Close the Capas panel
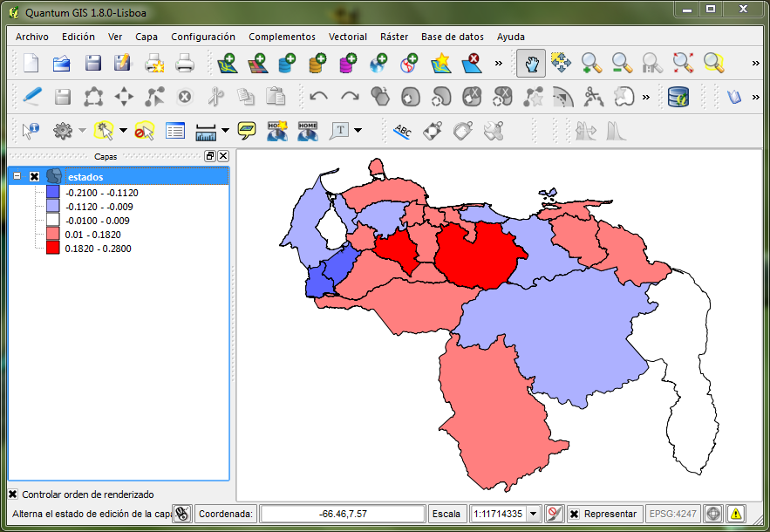Image resolution: width=770 pixels, height=532 pixels. [223, 156]
